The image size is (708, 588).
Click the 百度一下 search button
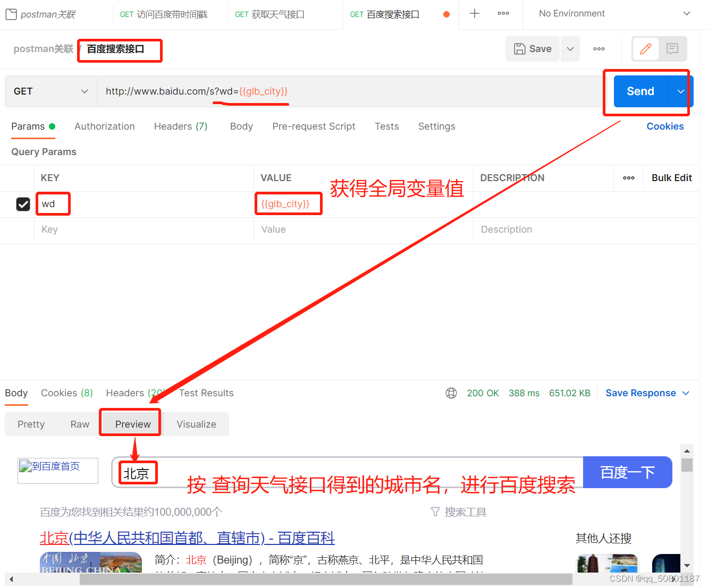click(628, 472)
